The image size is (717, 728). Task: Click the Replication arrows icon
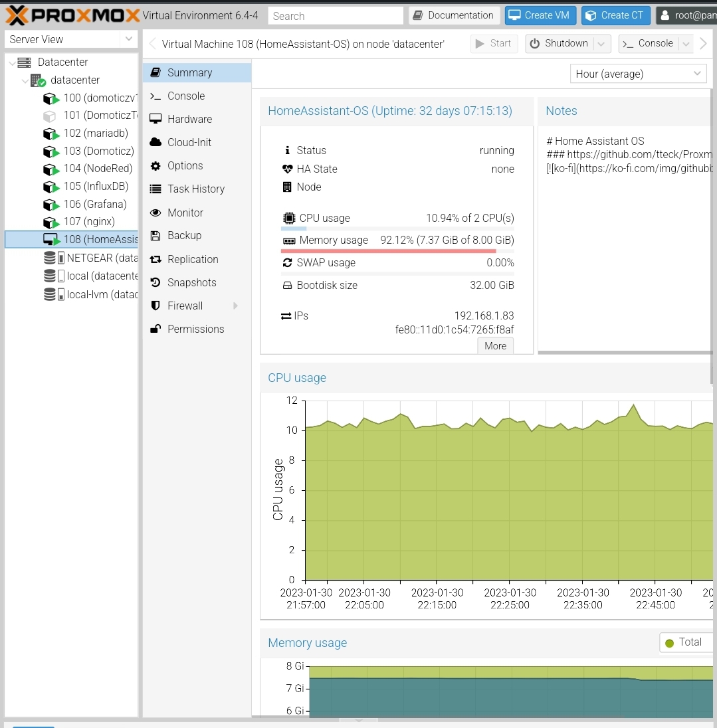click(x=155, y=259)
